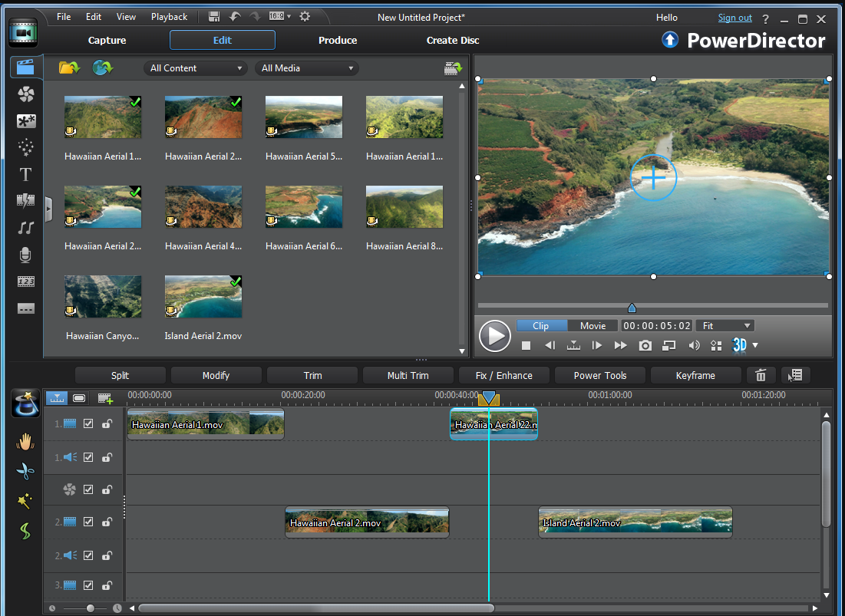
Task: Open the Transition Room icon
Action: pyautogui.click(x=25, y=201)
